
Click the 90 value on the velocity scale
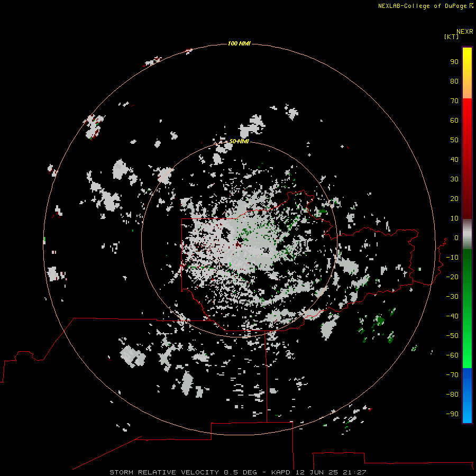click(454, 62)
